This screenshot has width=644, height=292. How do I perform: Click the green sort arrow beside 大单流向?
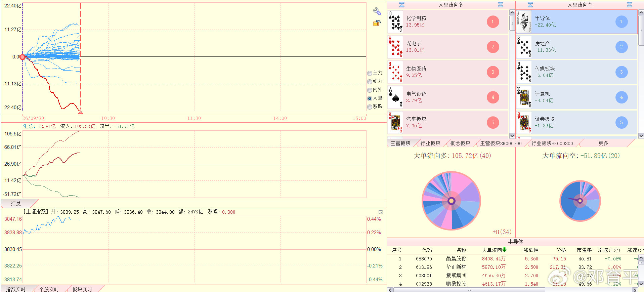point(505,250)
